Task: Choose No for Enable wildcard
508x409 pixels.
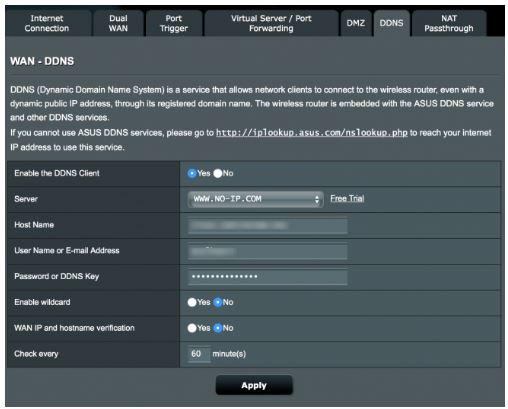Action: 218,302
